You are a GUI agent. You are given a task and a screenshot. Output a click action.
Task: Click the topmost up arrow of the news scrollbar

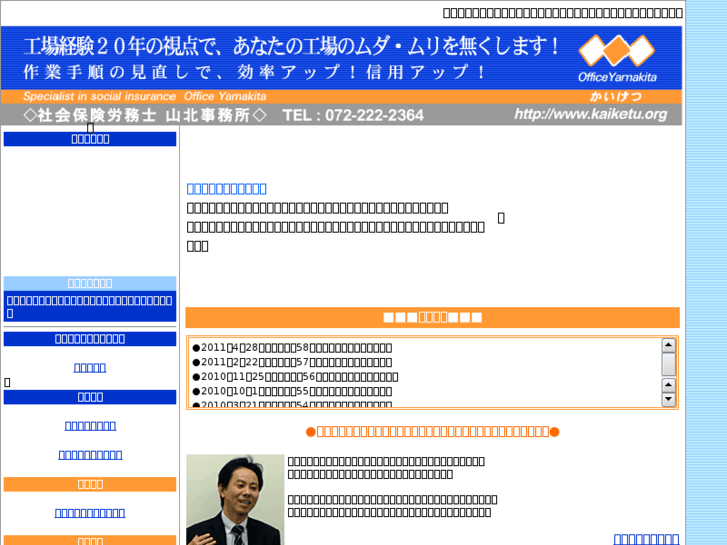668,345
